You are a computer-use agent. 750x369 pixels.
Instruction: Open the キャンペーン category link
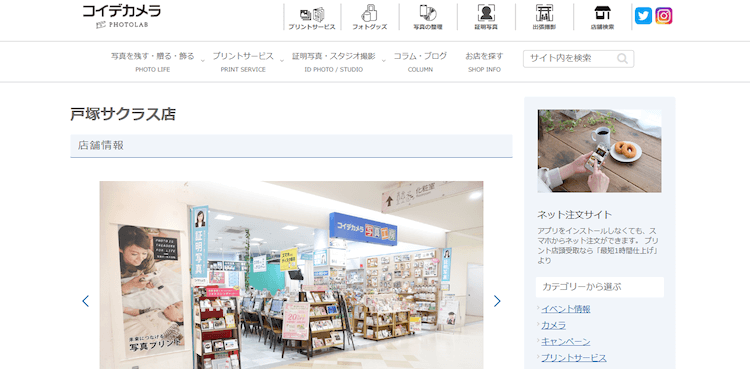pos(565,342)
